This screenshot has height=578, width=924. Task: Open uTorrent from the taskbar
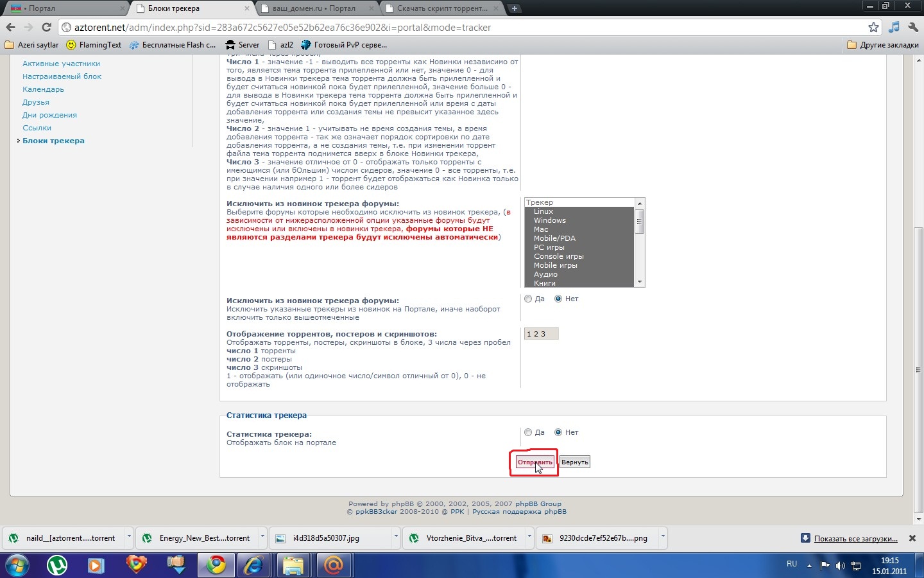(58, 566)
